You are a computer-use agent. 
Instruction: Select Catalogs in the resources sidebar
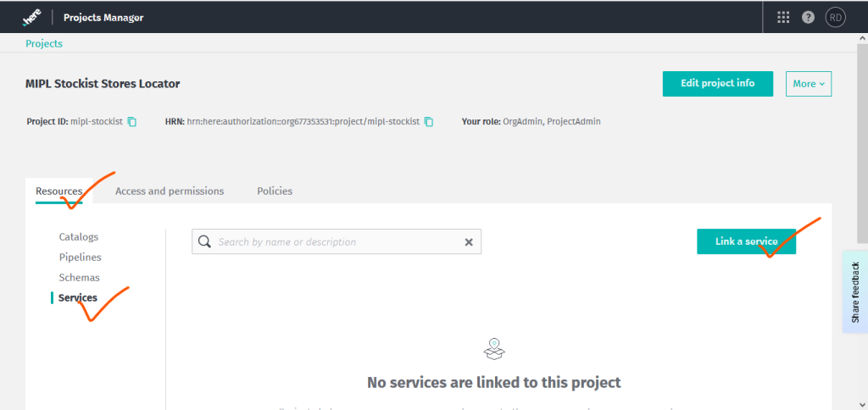click(x=79, y=237)
